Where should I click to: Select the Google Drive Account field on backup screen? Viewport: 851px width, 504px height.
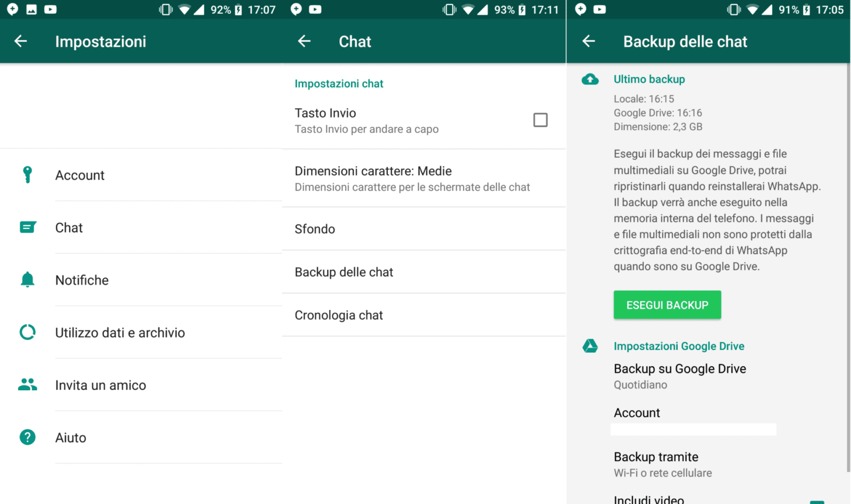(694, 421)
